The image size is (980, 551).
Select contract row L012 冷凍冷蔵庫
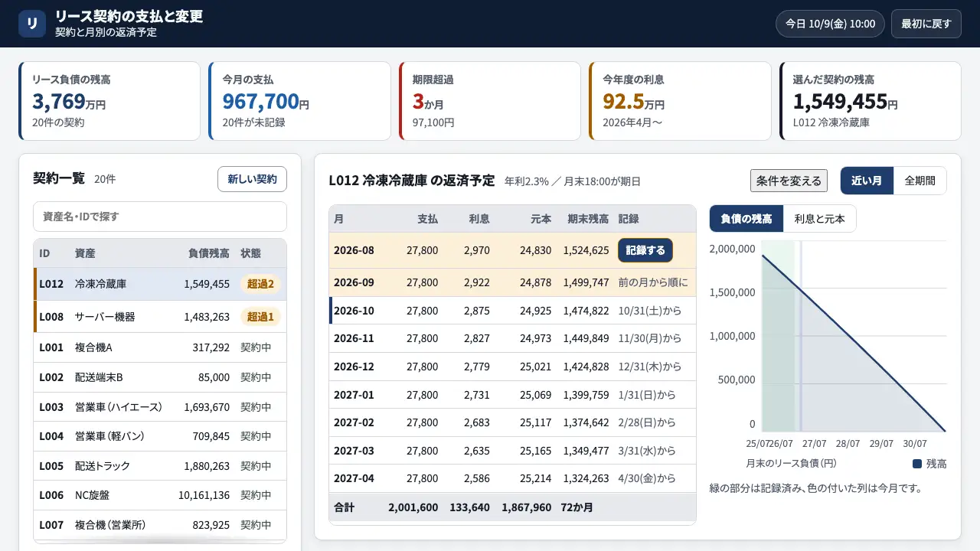pyautogui.click(x=160, y=284)
